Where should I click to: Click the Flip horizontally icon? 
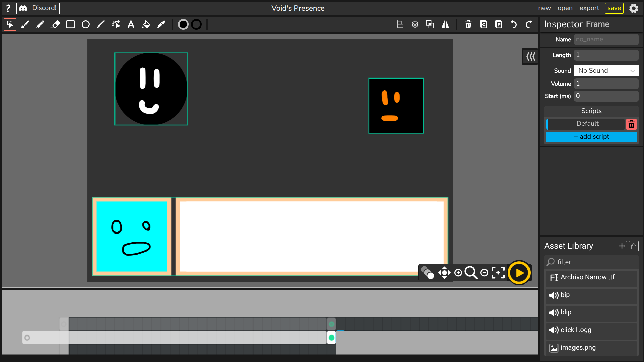[445, 24]
